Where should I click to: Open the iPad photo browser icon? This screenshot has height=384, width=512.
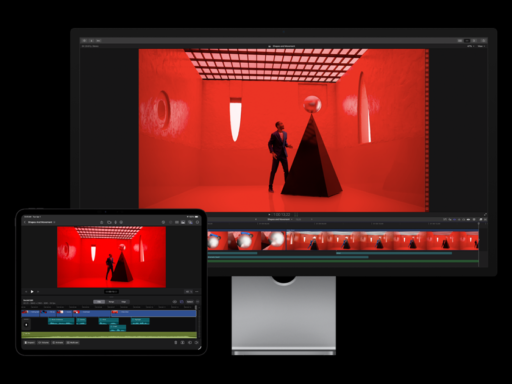click(183, 222)
